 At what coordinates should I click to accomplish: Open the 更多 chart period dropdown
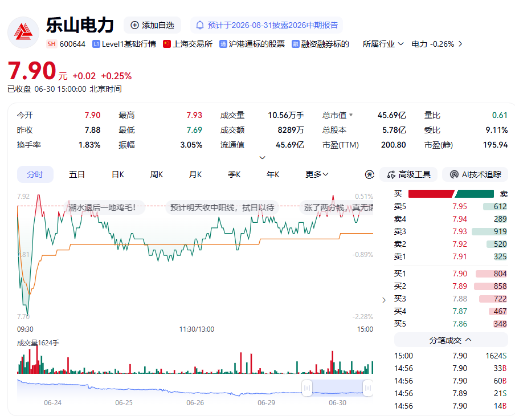pos(317,174)
